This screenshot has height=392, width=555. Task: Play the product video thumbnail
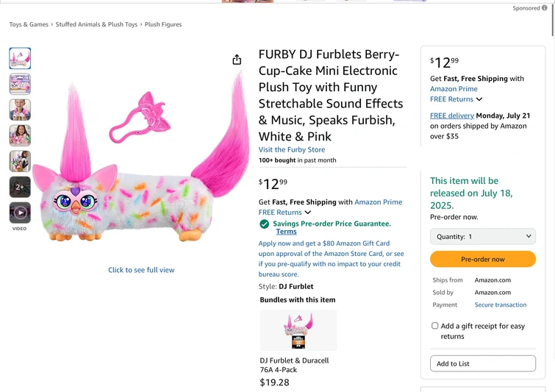pos(20,213)
